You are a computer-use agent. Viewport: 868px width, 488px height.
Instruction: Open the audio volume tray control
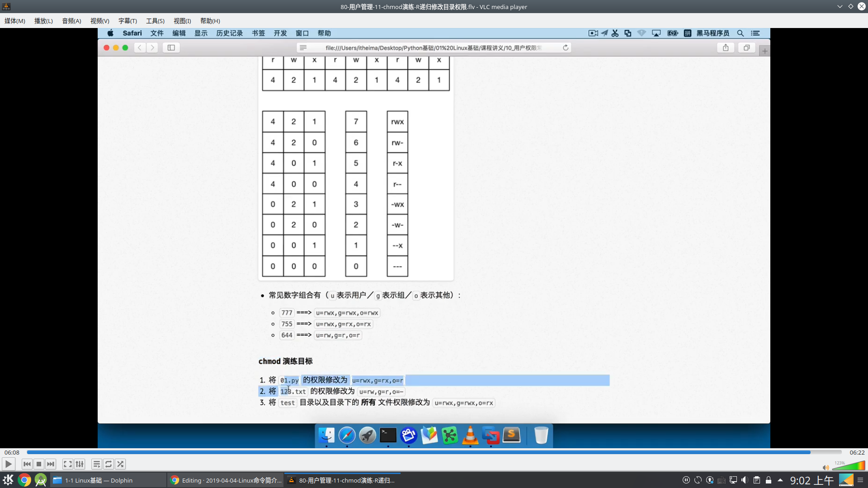point(745,480)
